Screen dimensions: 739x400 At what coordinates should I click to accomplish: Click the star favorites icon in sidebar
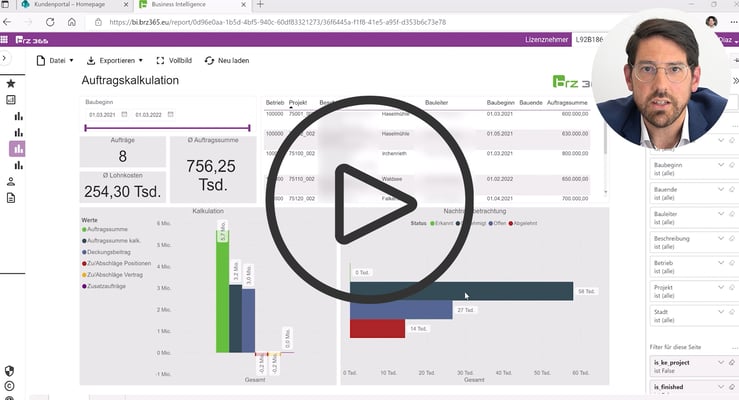click(11, 84)
